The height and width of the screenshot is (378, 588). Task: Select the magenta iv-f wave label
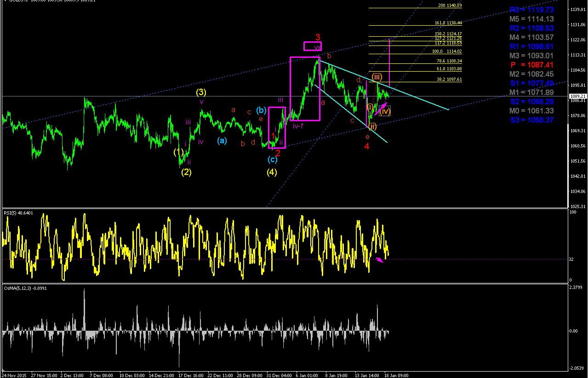(x=297, y=125)
